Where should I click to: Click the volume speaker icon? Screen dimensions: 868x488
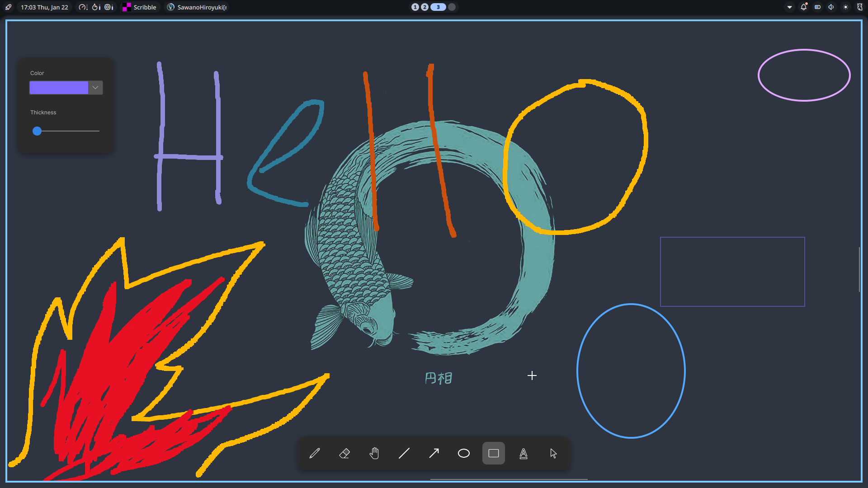point(831,7)
